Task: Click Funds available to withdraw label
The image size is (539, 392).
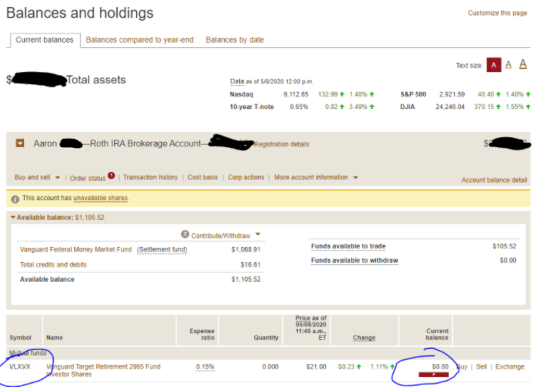Action: [x=355, y=261]
